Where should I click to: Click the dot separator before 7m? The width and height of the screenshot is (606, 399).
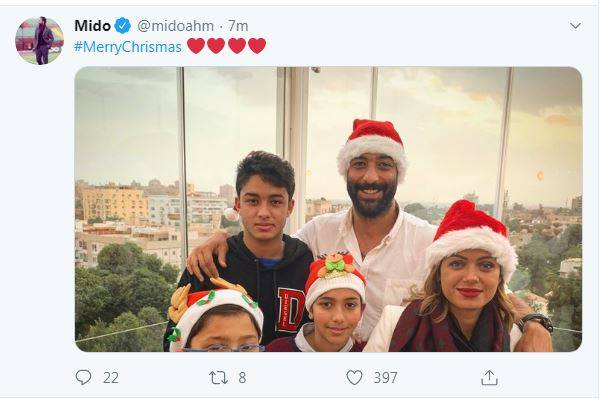[221, 27]
